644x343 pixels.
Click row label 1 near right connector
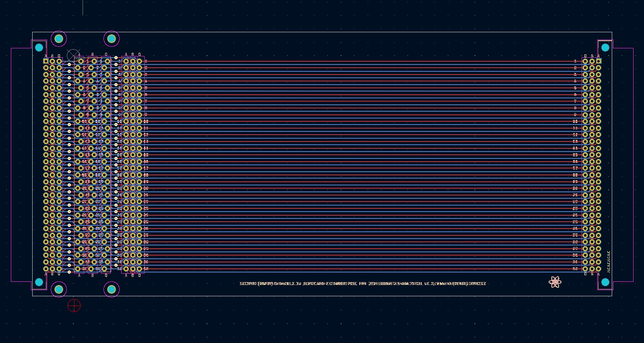pyautogui.click(x=575, y=61)
